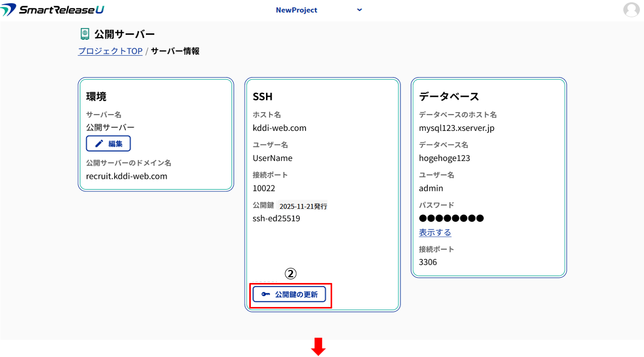Select the database host mysql123.xserver.jp
This screenshot has width=644, height=357.
point(456,128)
